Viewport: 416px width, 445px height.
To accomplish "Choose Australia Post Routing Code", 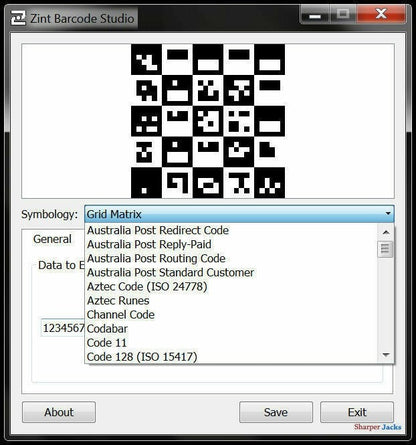I will click(231, 258).
